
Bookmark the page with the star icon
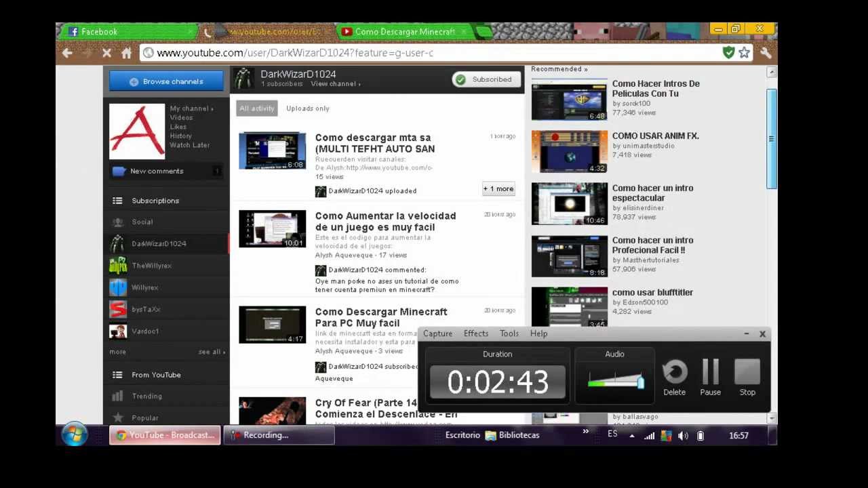(744, 53)
